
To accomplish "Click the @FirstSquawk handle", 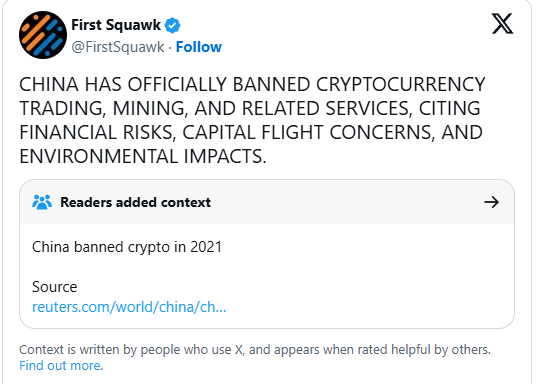I will [x=118, y=47].
